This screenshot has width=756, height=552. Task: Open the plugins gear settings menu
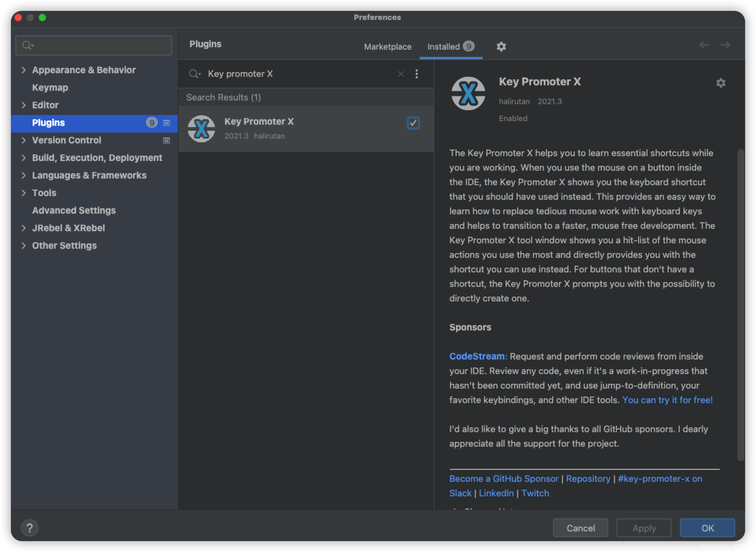(501, 46)
